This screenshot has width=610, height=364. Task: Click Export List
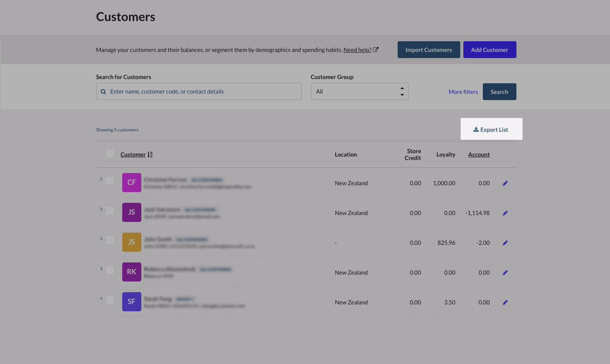[x=491, y=130]
